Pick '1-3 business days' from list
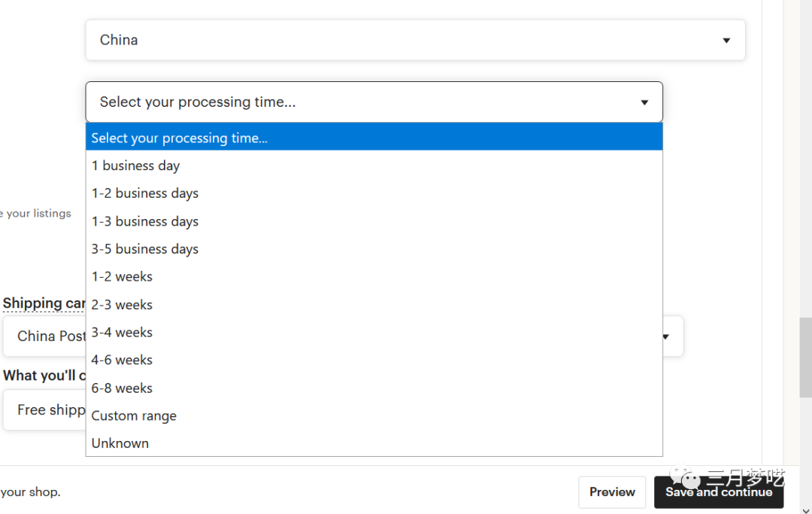This screenshot has width=812, height=514. 145,221
